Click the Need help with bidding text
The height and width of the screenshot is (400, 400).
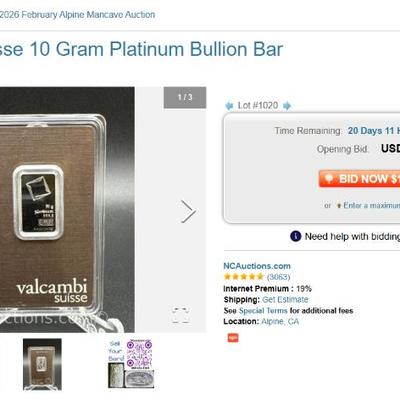(x=352, y=236)
